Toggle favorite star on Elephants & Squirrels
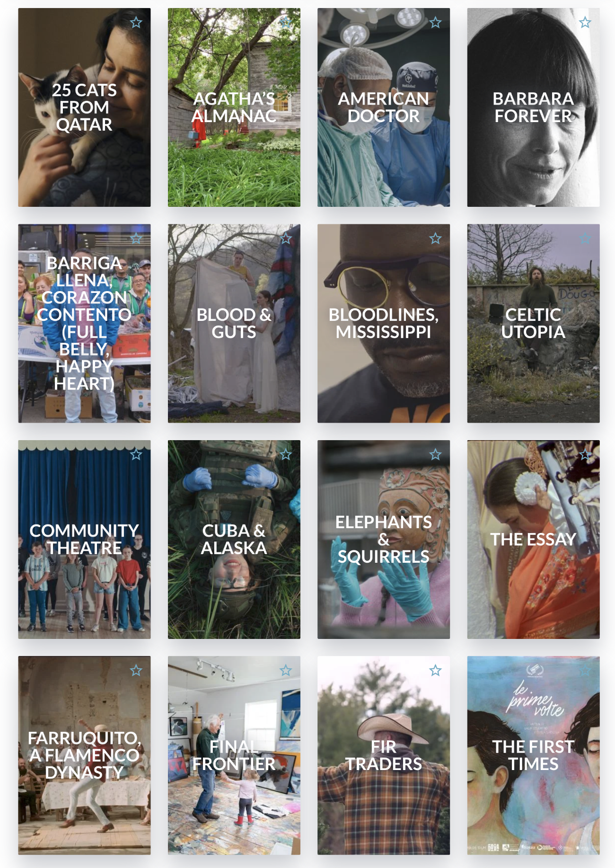The image size is (615, 868). point(435,455)
